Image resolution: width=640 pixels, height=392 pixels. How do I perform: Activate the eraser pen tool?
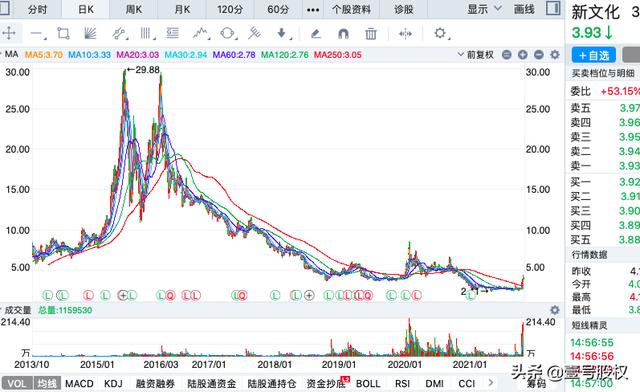pyautogui.click(x=316, y=33)
